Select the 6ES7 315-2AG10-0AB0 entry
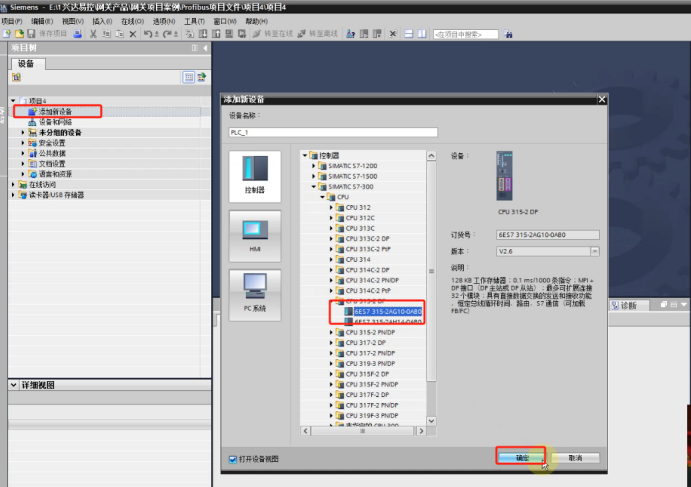The height and width of the screenshot is (487, 691). tap(388, 312)
